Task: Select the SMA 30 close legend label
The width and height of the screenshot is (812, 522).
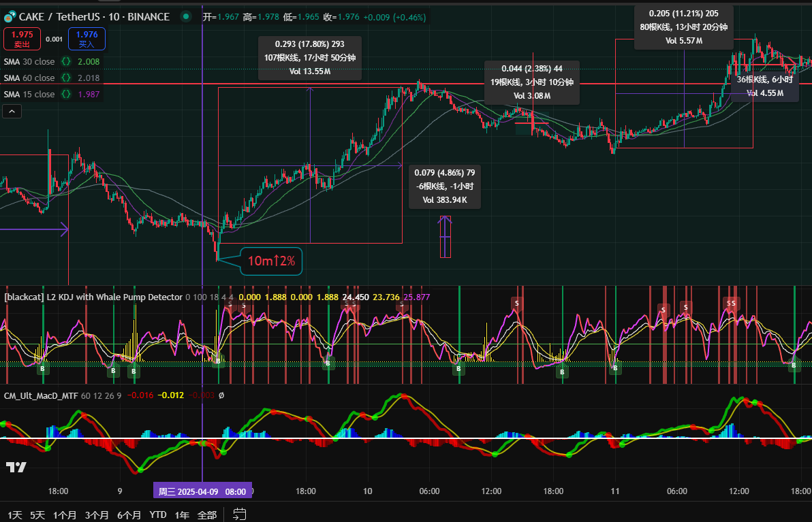Action: coord(29,61)
